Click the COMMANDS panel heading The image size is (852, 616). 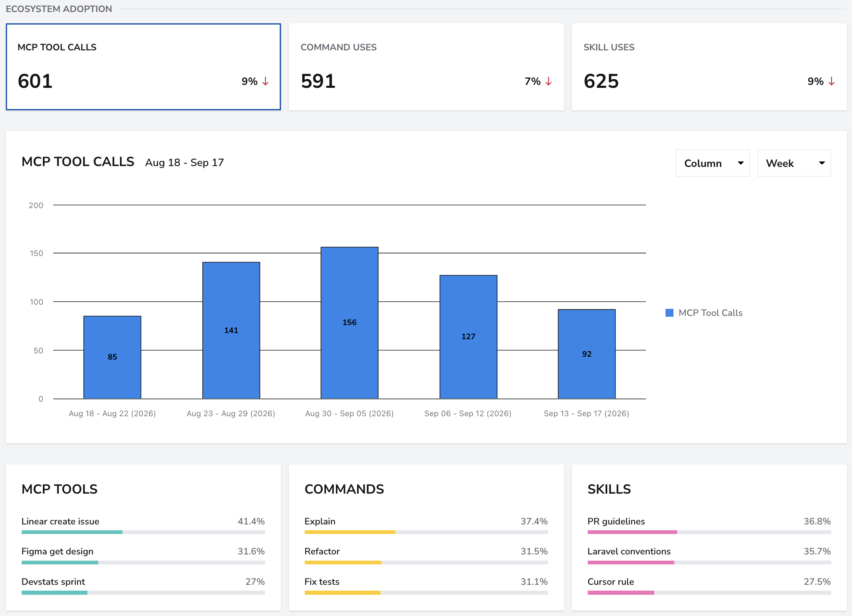[344, 489]
